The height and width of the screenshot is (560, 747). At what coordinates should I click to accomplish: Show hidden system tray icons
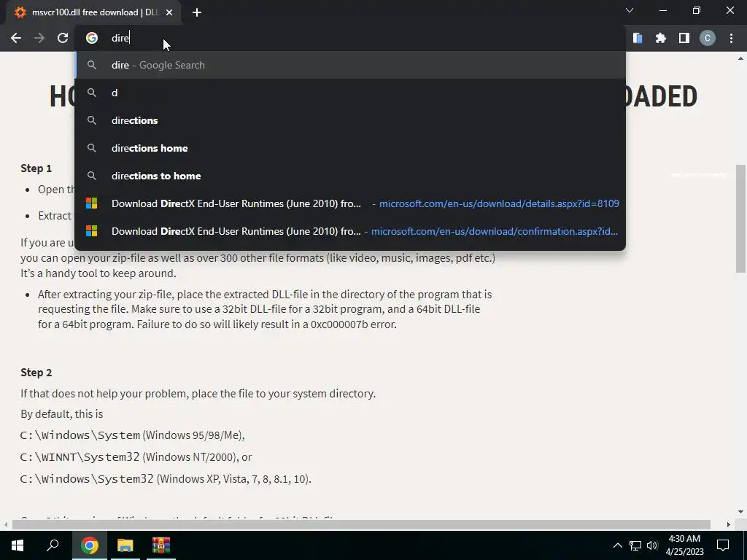(x=617, y=545)
